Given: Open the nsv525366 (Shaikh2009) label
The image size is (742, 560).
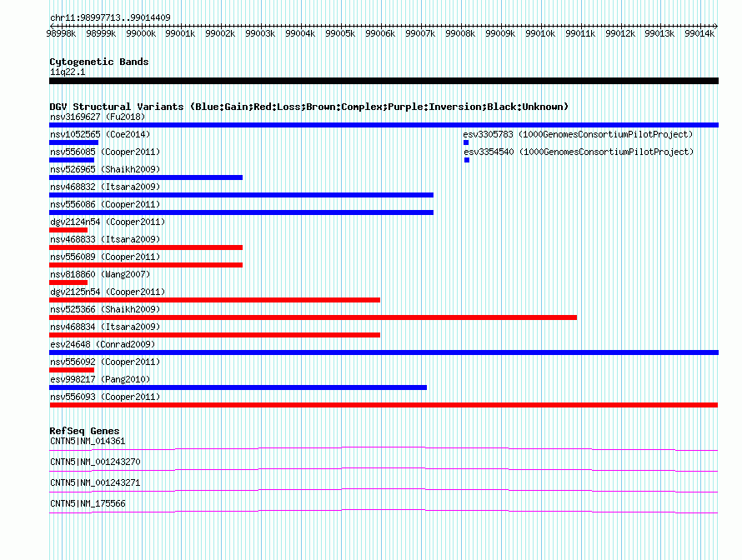Looking at the screenshot, I should point(105,309).
